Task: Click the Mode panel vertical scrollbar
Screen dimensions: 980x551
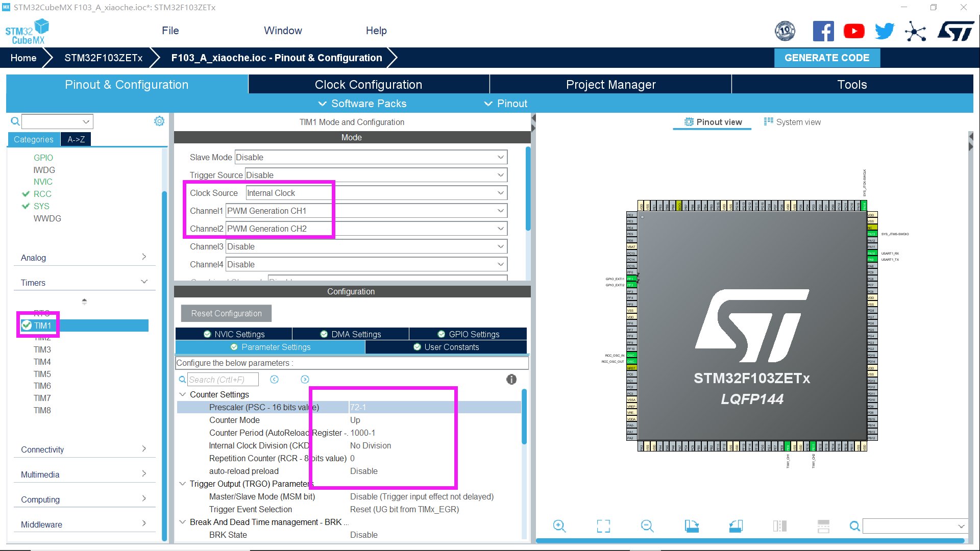Action: coord(528,189)
